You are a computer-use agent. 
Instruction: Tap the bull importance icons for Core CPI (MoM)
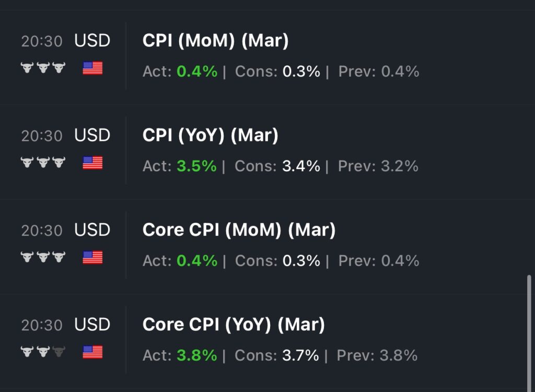(x=43, y=257)
